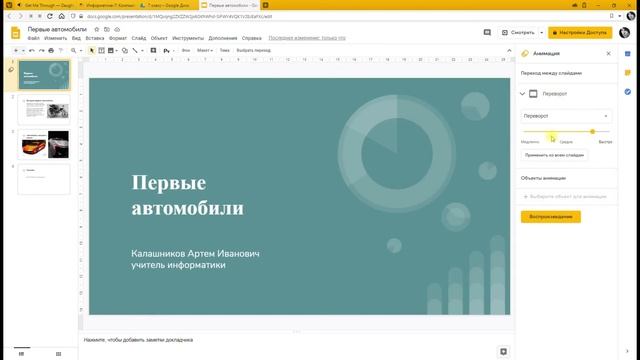Viewport: 640px width, 360px height.
Task: Activate the paint format tool
Action: click(61, 50)
